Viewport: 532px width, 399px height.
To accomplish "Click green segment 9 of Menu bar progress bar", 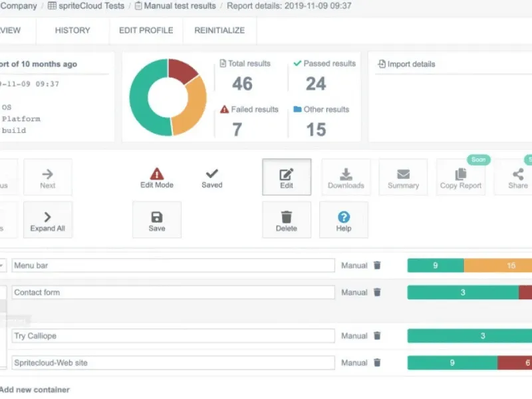I will pos(436,265).
